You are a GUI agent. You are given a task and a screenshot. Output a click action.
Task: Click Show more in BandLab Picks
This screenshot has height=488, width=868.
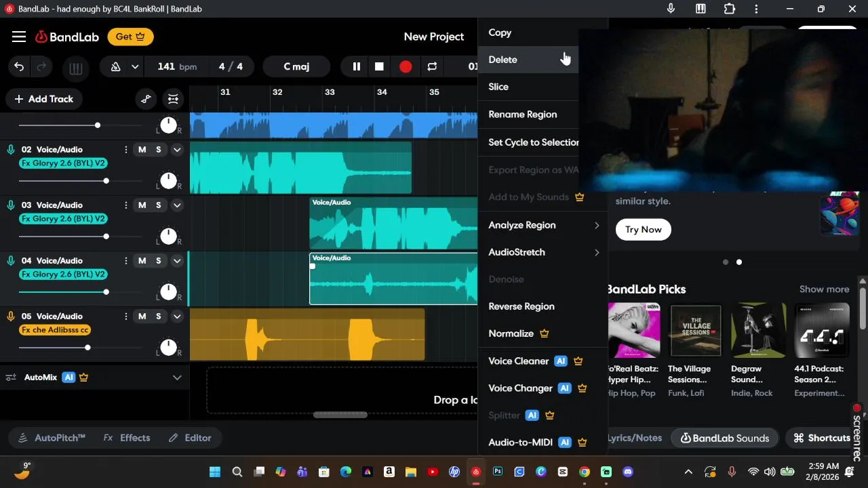(x=824, y=289)
